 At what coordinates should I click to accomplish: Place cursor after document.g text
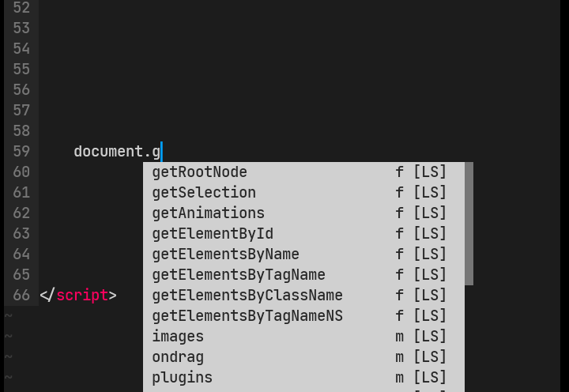162,152
